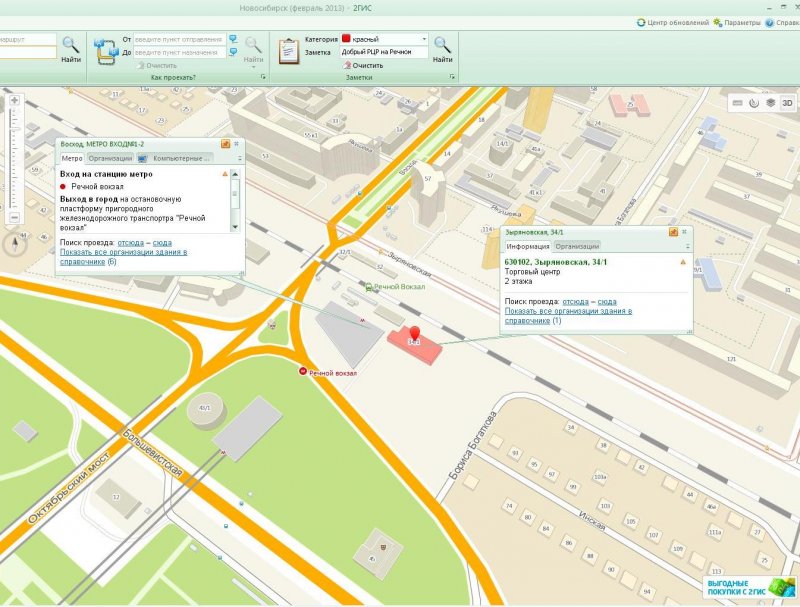This screenshot has height=607, width=800.
Task: Zoom out with the map minus button
Action: point(14,217)
